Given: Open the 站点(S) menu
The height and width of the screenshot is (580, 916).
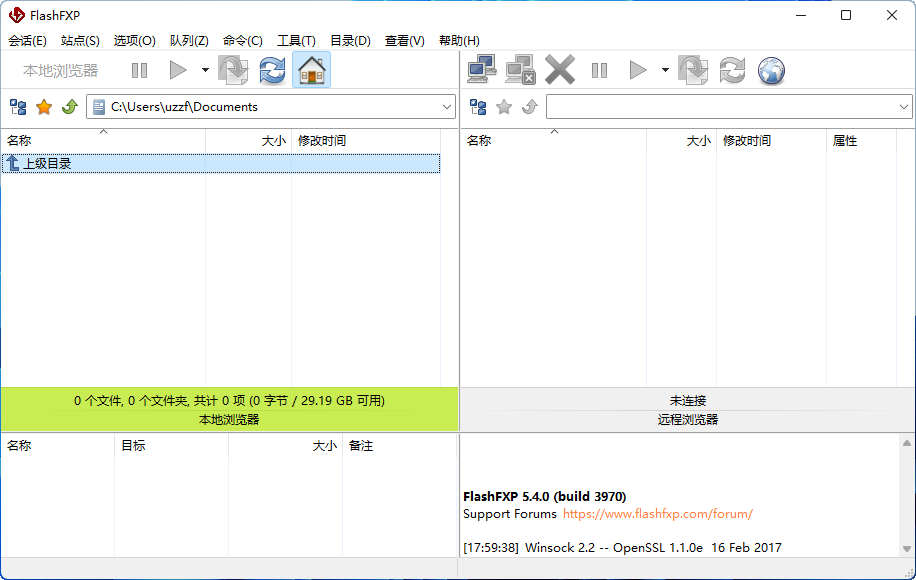Looking at the screenshot, I should 80,41.
